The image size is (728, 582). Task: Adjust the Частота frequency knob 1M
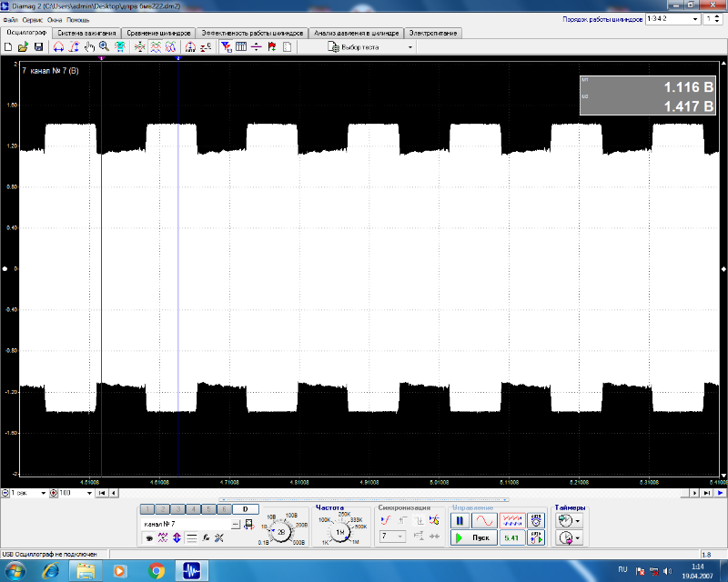340,532
